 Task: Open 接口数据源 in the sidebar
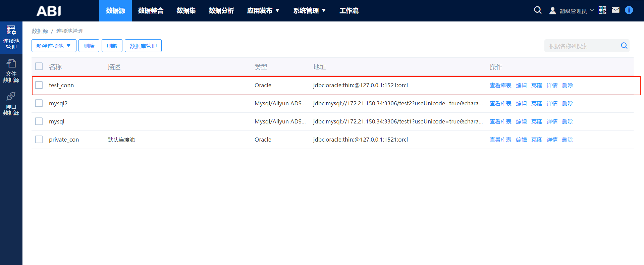pyautogui.click(x=11, y=104)
